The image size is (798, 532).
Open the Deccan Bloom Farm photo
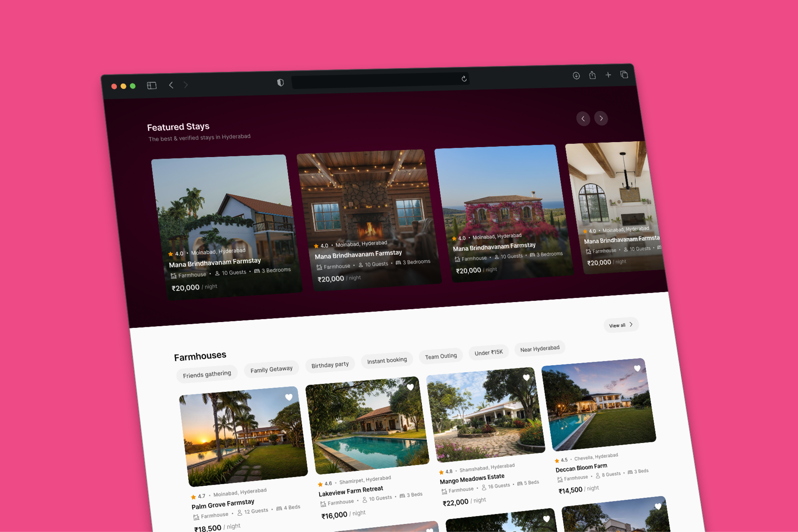click(x=599, y=404)
